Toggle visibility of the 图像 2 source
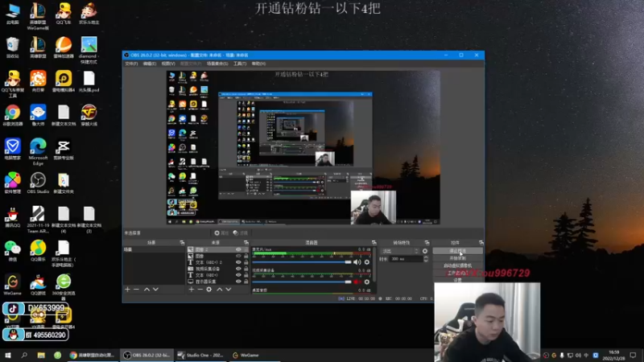 tap(238, 249)
